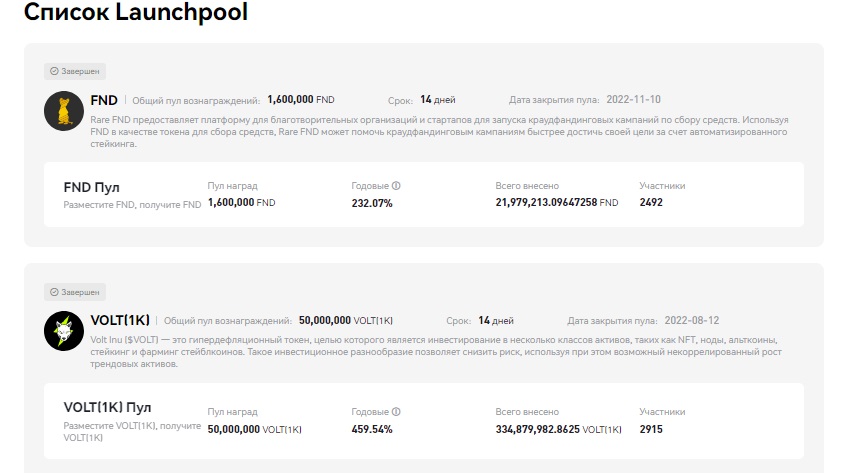Click the VOLT annual rate 459.54%
This screenshot has height=473, width=859.
[372, 429]
